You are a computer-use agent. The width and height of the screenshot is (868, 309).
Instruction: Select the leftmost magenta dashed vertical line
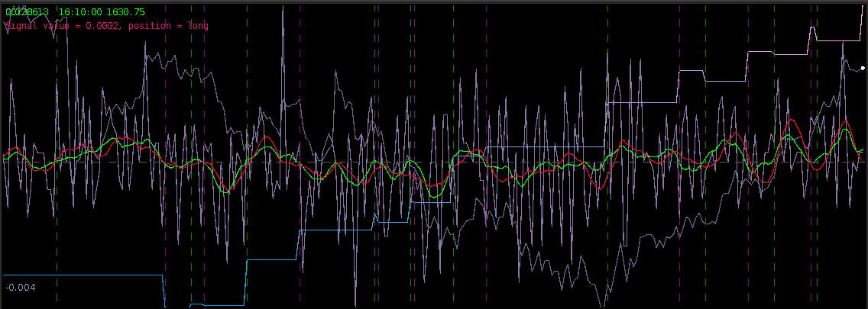(x=166, y=191)
